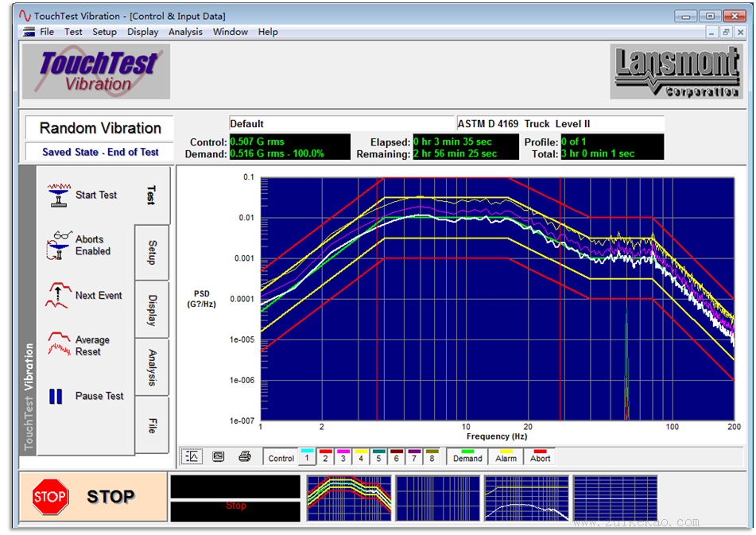Toggle channel 3 trace display

pos(343,456)
